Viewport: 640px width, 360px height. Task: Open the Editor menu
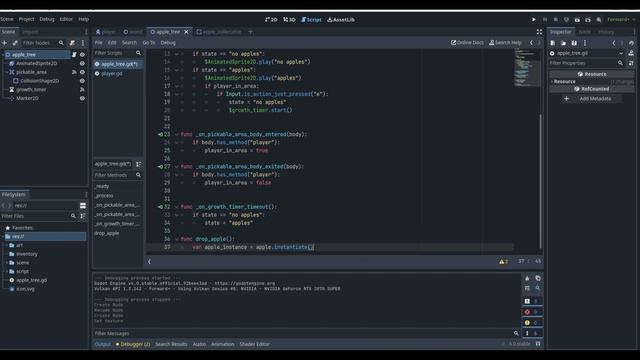tap(66, 19)
